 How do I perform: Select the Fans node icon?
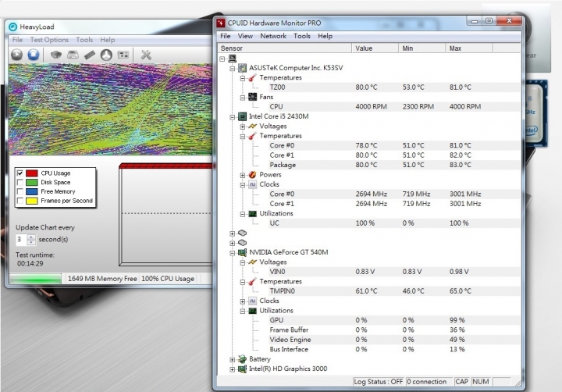click(252, 97)
